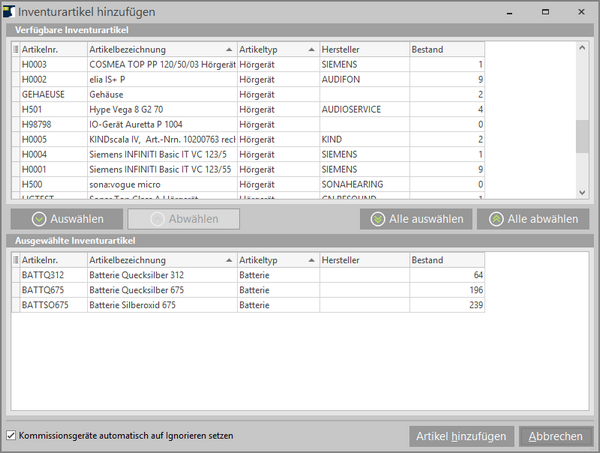Click Bestand column header in lower table
This screenshot has width=600, height=453.
point(446,260)
